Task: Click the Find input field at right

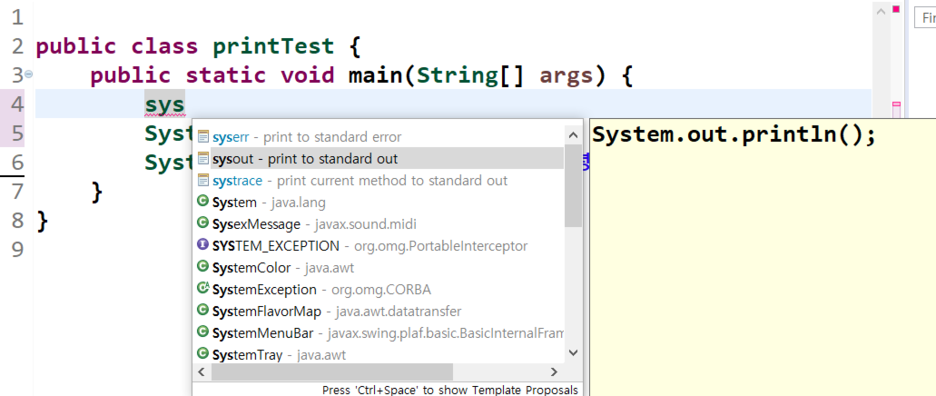Action: 925,18
